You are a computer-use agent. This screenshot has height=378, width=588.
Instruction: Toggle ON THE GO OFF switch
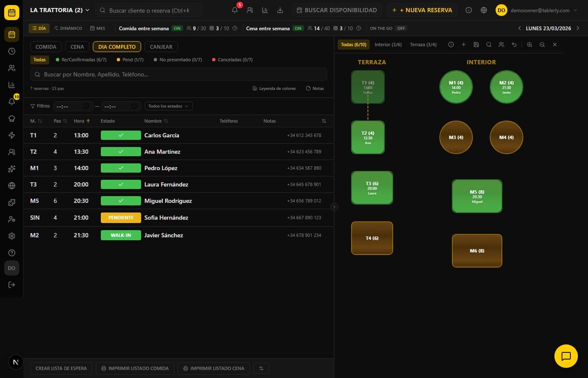[401, 28]
